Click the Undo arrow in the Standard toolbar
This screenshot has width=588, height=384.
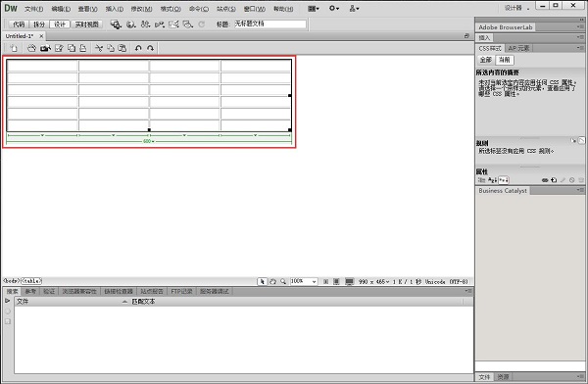click(138, 48)
